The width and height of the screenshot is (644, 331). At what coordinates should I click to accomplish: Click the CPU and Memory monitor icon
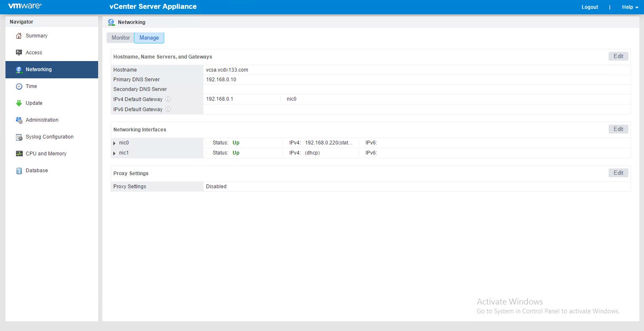coord(19,154)
